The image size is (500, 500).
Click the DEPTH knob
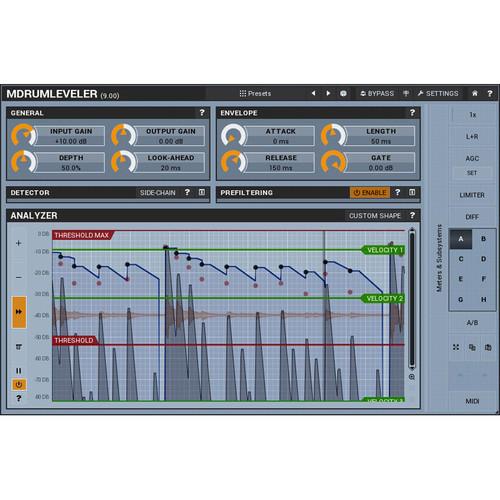[x=23, y=162]
